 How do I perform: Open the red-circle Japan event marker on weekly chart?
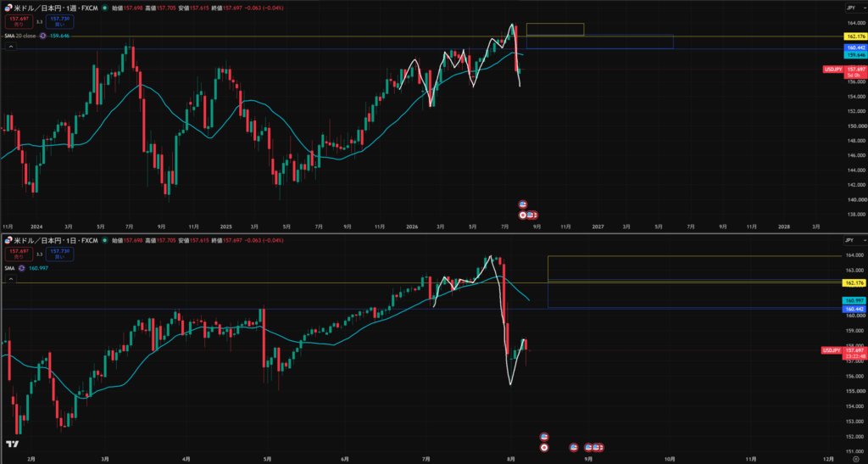coord(522,215)
